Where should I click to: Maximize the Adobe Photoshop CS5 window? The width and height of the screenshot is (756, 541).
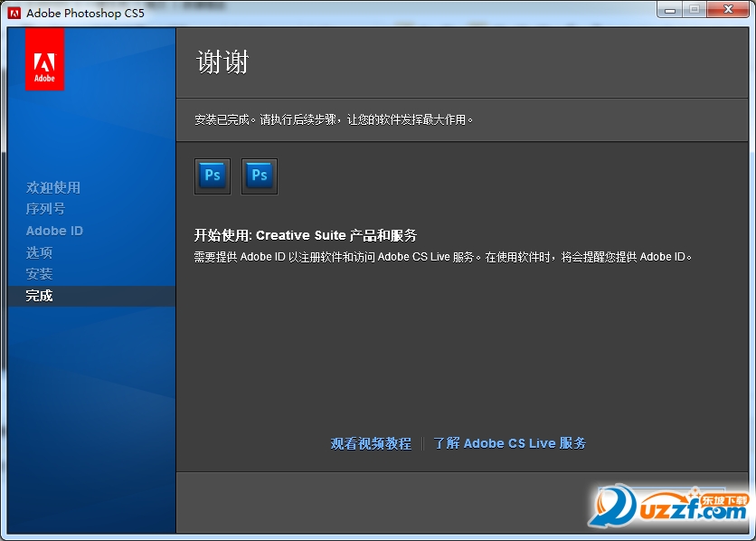(x=695, y=10)
